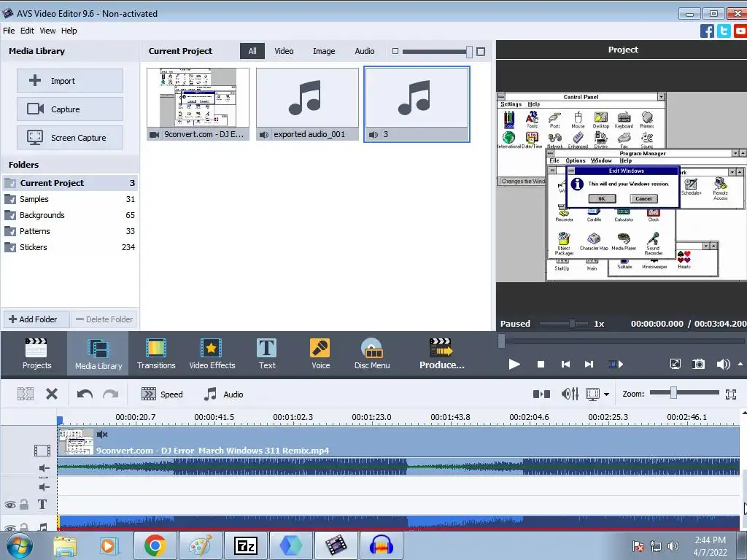Mute the preview volume speaker icon
The image size is (747, 560).
[x=723, y=365]
